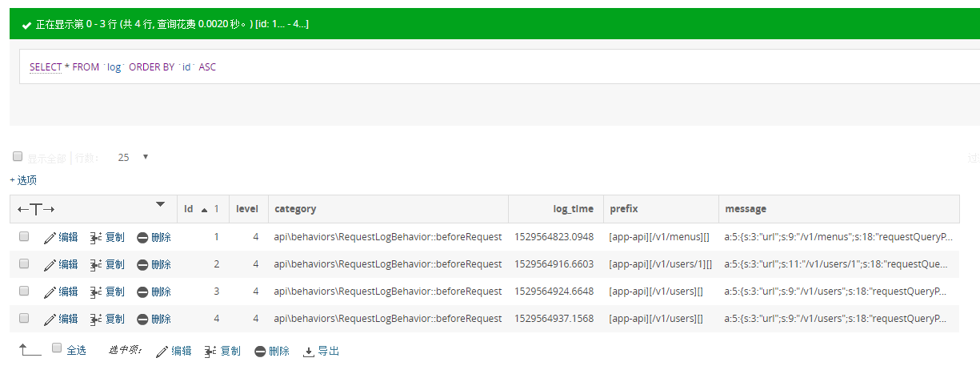The width and height of the screenshot is (980, 370).
Task: Click the SELECT keyword in the SQL query
Action: click(x=46, y=67)
